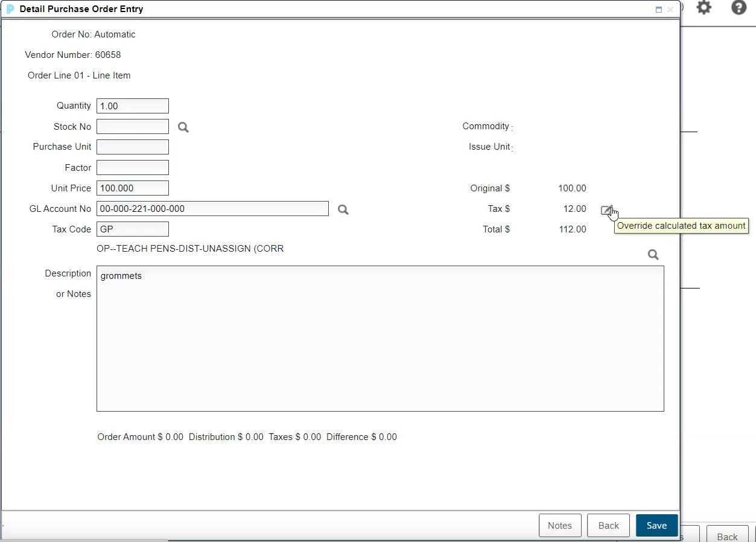Viewport: 756px width, 542px height.
Task: Open the GL Account No lookup magnifier
Action: point(343,209)
